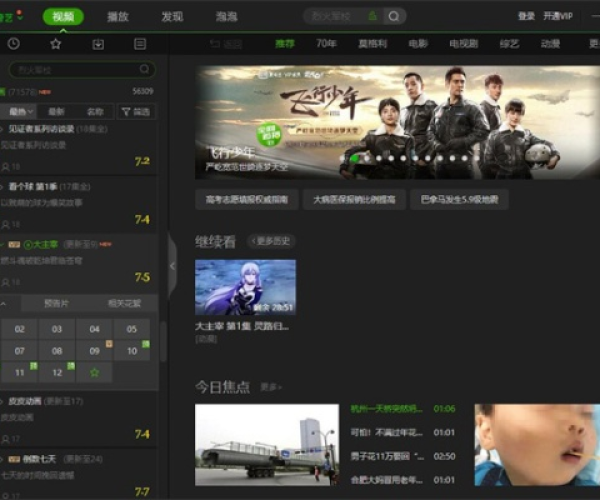This screenshot has width=600, height=500.
Task: Sort sidebar list by 最新
Action: 57,112
